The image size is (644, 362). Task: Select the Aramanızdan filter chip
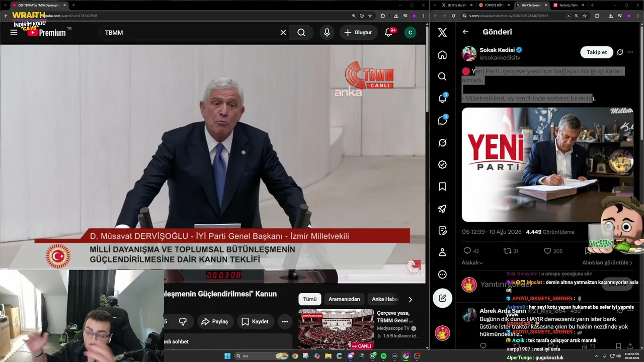(x=344, y=299)
